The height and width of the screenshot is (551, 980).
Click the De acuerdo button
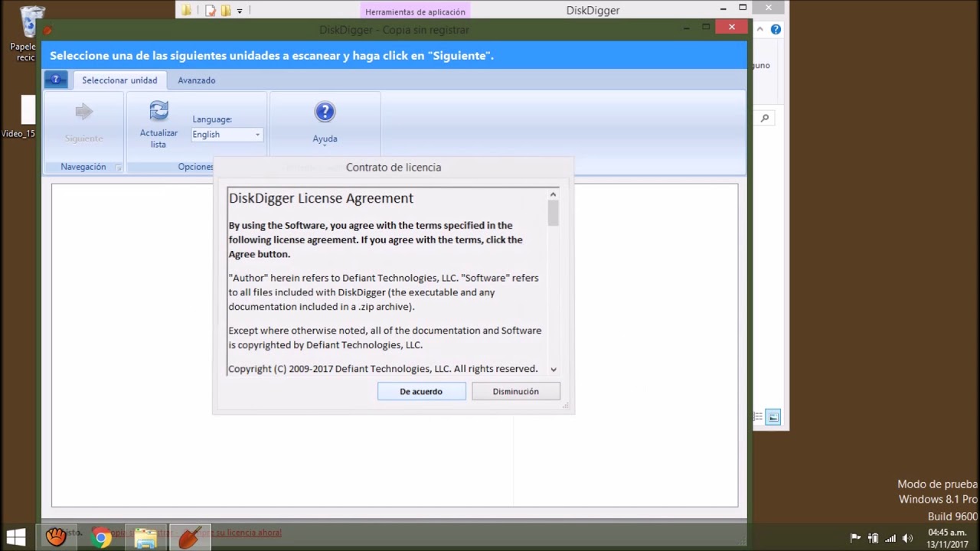pos(421,391)
